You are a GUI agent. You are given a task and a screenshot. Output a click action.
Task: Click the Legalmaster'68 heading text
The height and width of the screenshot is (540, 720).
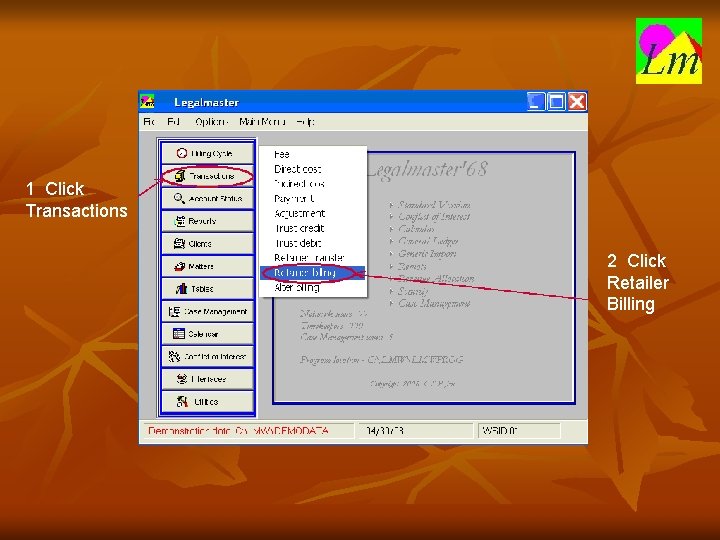(427, 170)
